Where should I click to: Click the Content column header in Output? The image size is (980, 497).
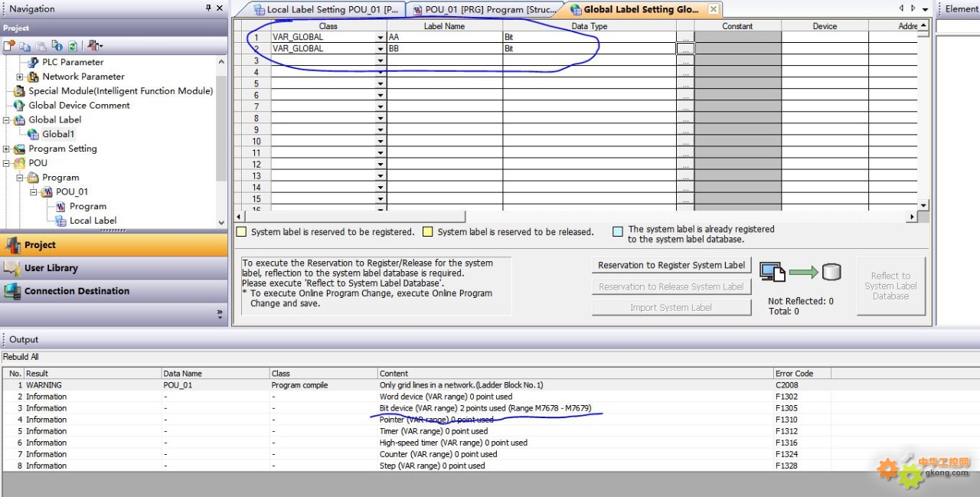click(575, 374)
